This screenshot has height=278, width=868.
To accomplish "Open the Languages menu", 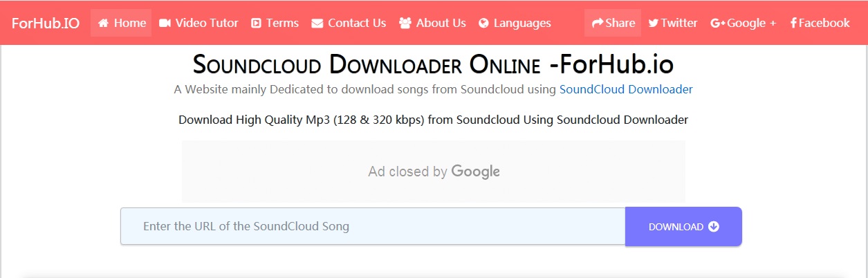I will [x=522, y=23].
